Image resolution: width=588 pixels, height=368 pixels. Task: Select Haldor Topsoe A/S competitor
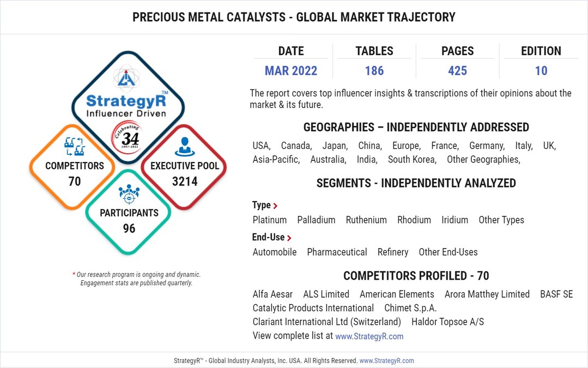(448, 322)
